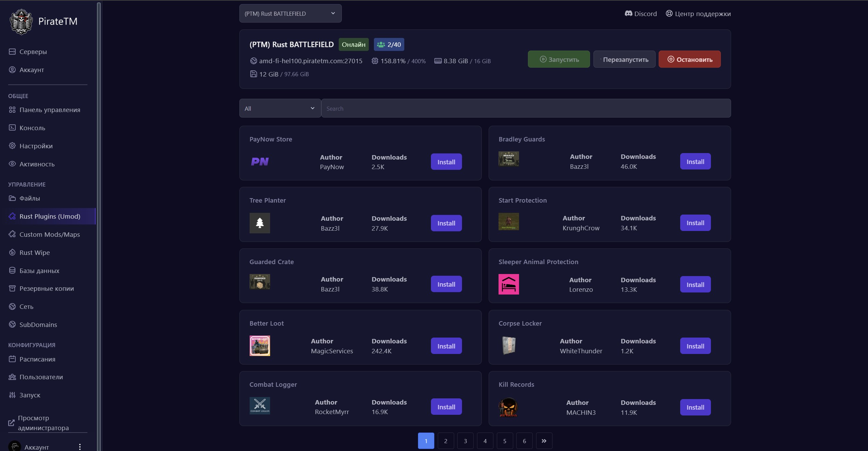Go to page 4 of plugins
Image resolution: width=868 pixels, height=451 pixels.
[x=485, y=441]
